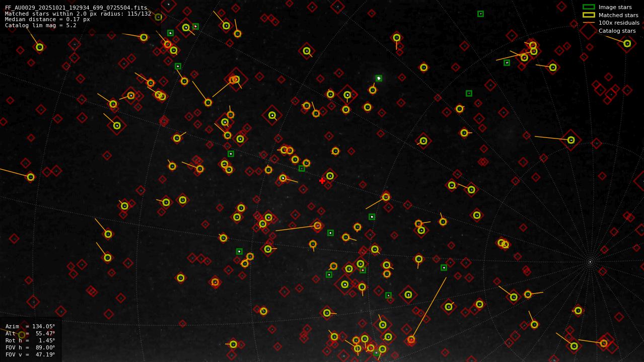This screenshot has height=362, width=644.
Task: Click the 'Alt = 55.47°' readout
Action: coord(30,333)
